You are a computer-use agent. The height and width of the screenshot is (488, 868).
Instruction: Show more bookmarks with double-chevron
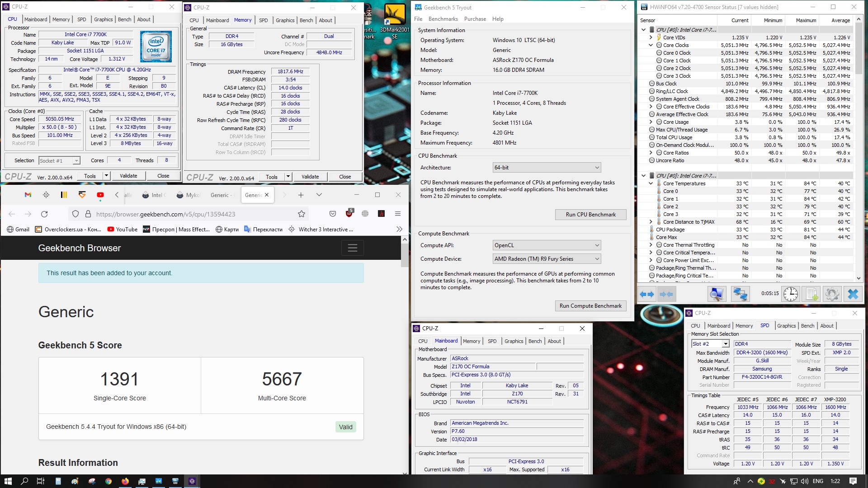click(399, 229)
